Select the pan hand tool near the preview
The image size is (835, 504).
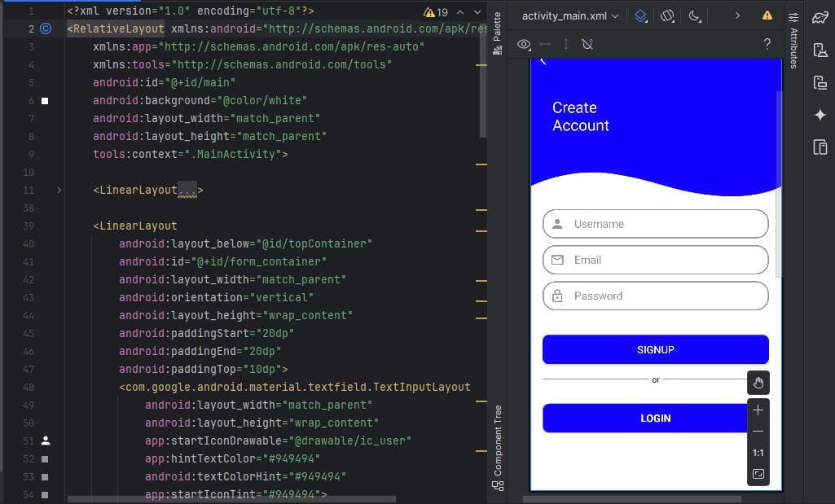coord(758,383)
